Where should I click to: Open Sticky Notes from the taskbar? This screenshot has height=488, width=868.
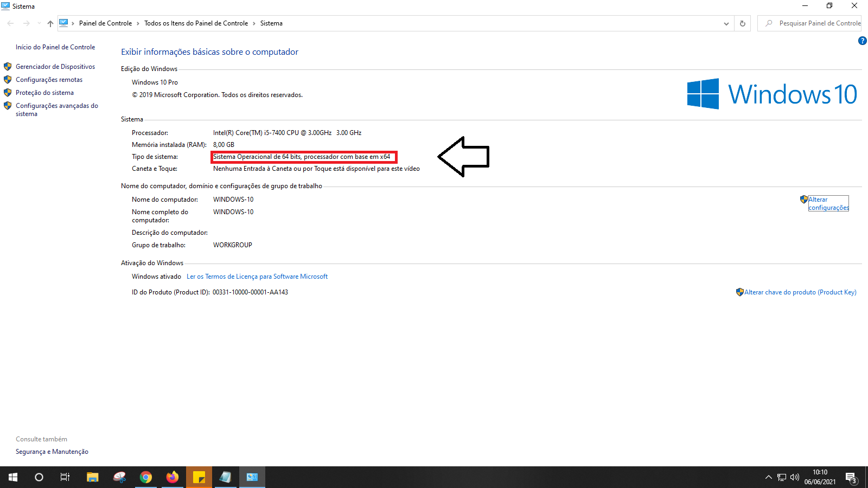point(199,477)
